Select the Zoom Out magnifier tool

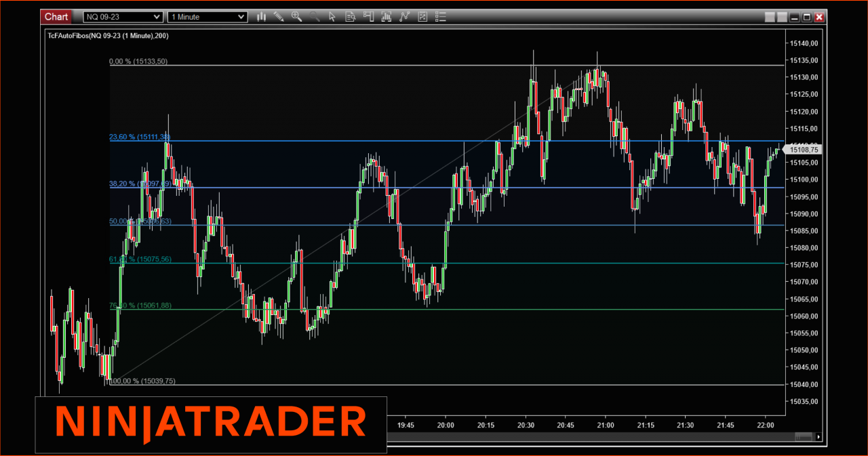pyautogui.click(x=314, y=16)
